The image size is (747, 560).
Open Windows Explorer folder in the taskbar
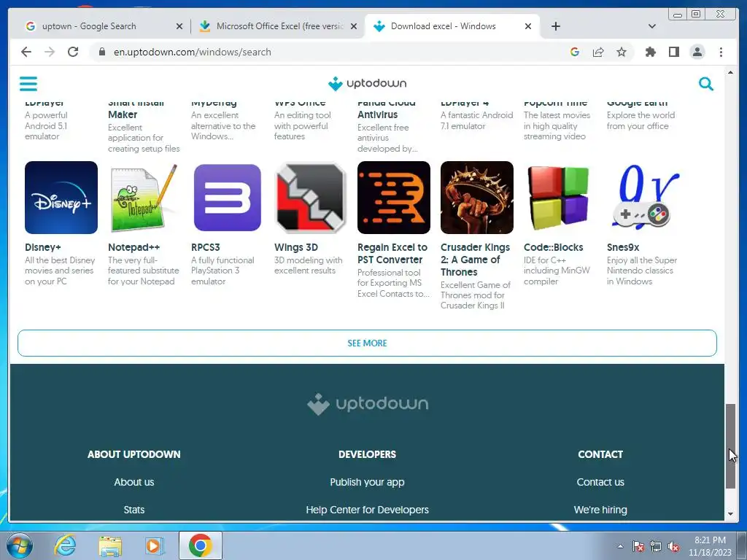[110, 546]
